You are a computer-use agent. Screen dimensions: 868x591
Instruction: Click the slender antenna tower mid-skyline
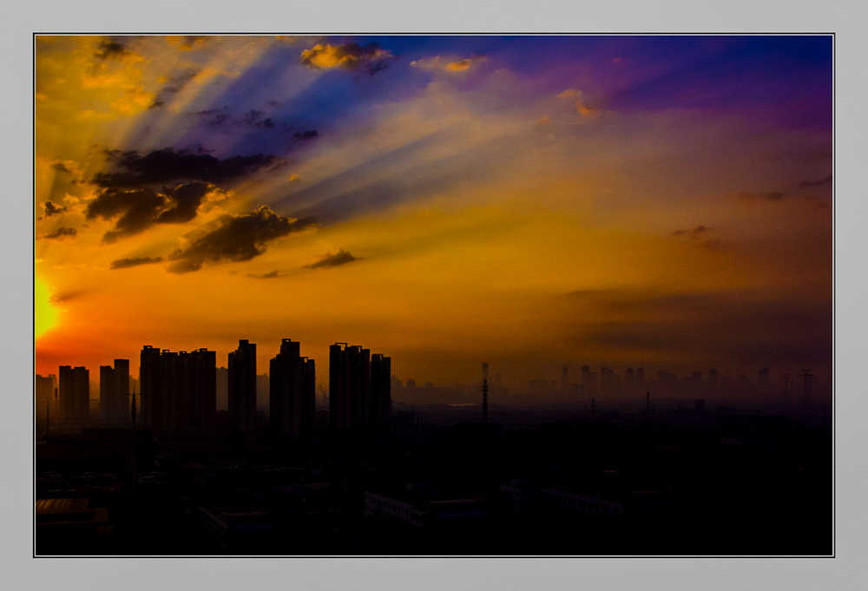(485, 392)
